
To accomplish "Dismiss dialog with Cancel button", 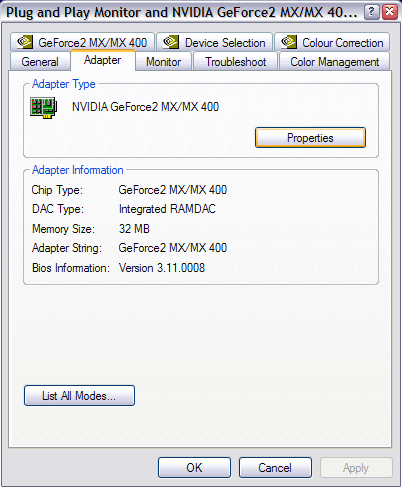I will coord(275,468).
